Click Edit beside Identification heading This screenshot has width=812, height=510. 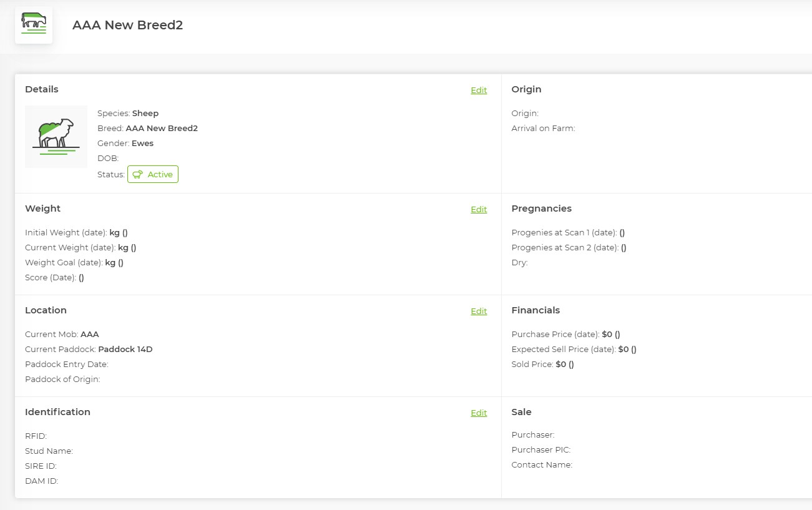pos(479,413)
